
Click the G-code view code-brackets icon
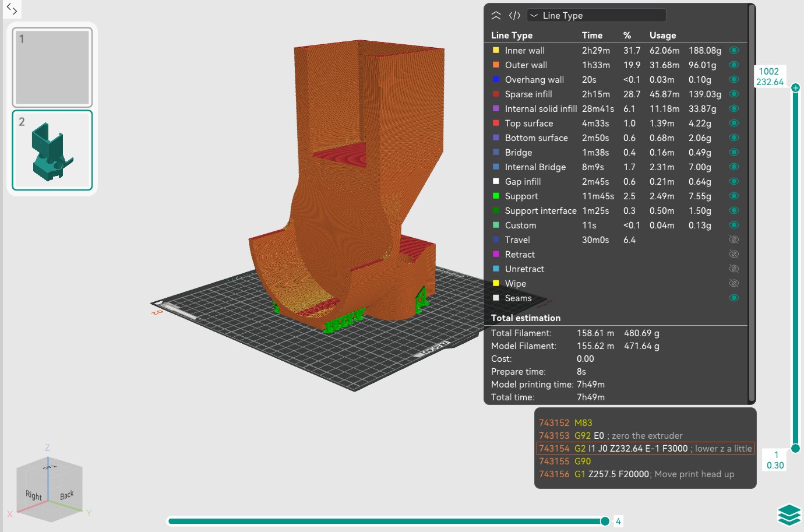[514, 16]
